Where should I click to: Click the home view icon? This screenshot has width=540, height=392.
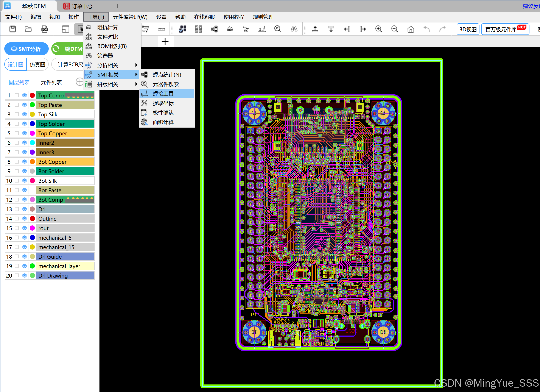(x=411, y=29)
